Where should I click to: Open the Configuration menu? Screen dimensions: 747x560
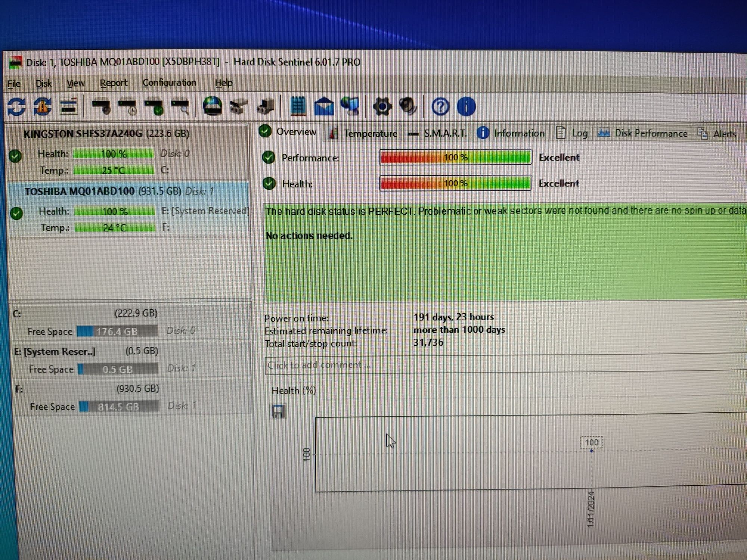[170, 83]
